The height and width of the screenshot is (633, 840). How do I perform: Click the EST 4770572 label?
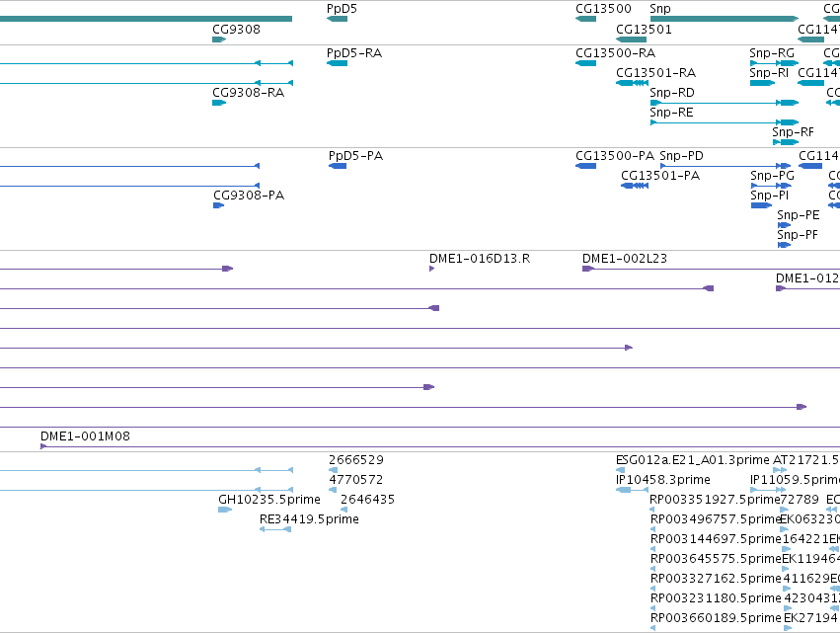[x=356, y=480]
